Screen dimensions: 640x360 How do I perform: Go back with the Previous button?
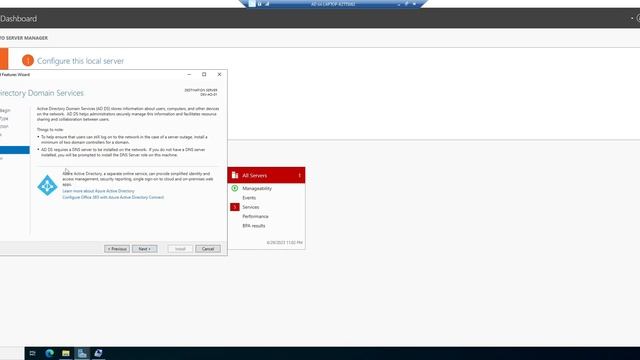(117, 249)
